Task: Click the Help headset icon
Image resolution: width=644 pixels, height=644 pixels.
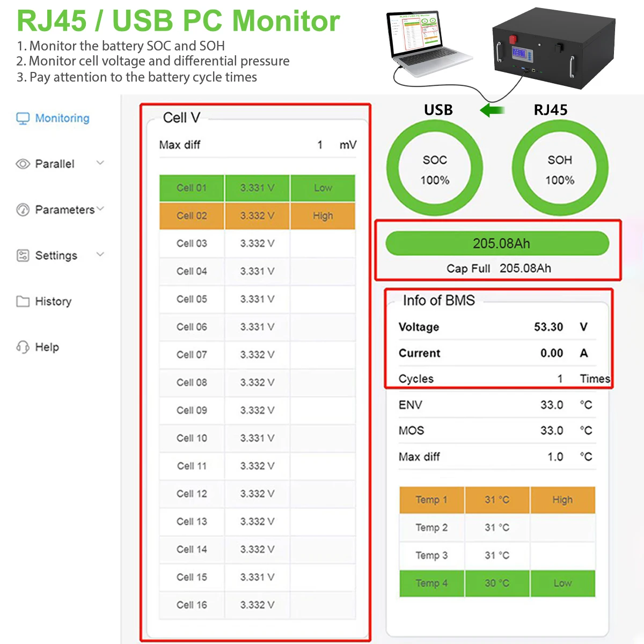Action: coord(23,347)
